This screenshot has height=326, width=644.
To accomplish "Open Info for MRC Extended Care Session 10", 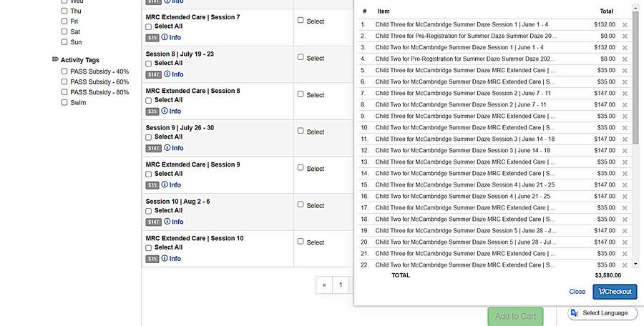I will point(171,259).
